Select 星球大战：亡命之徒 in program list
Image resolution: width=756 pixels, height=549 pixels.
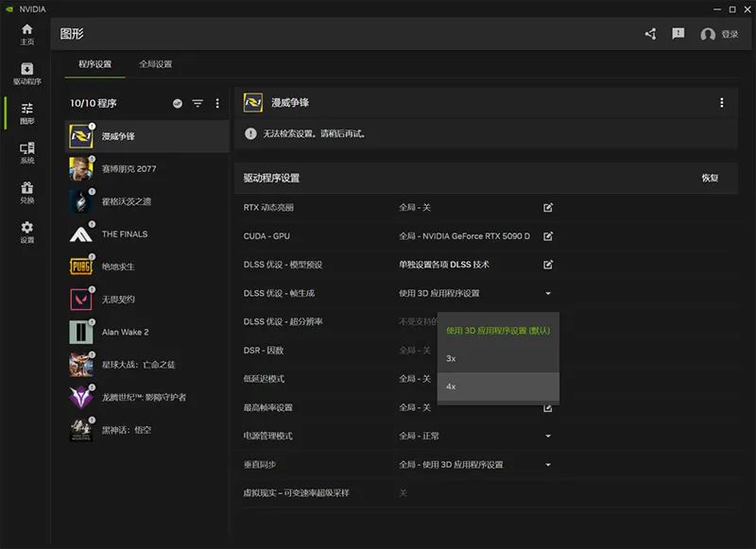pos(147,365)
